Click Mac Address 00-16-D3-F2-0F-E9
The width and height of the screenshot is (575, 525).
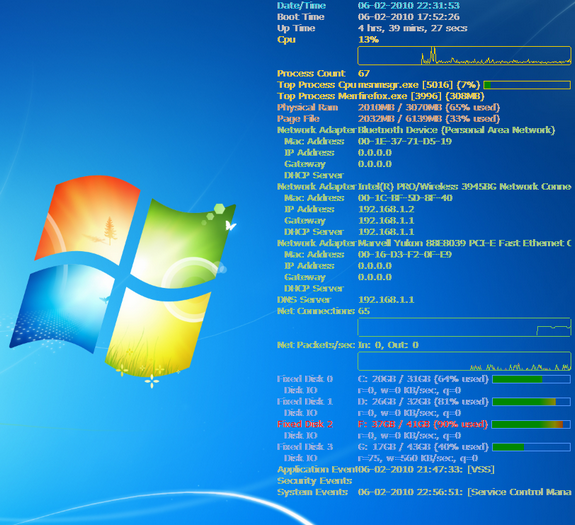(405, 254)
